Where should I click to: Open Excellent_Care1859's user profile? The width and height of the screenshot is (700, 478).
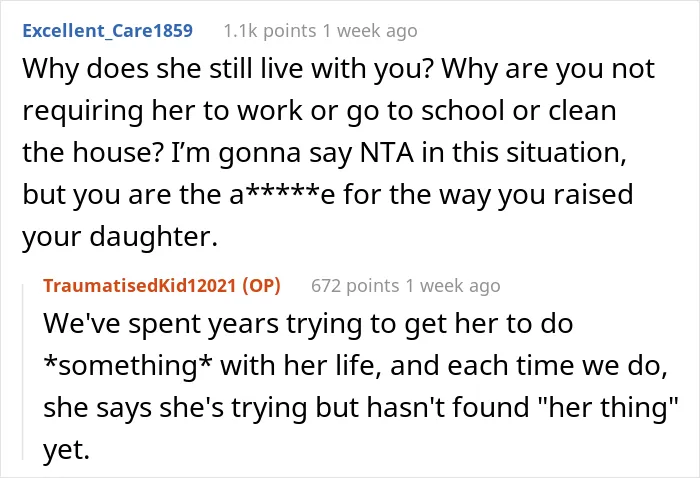pos(108,31)
